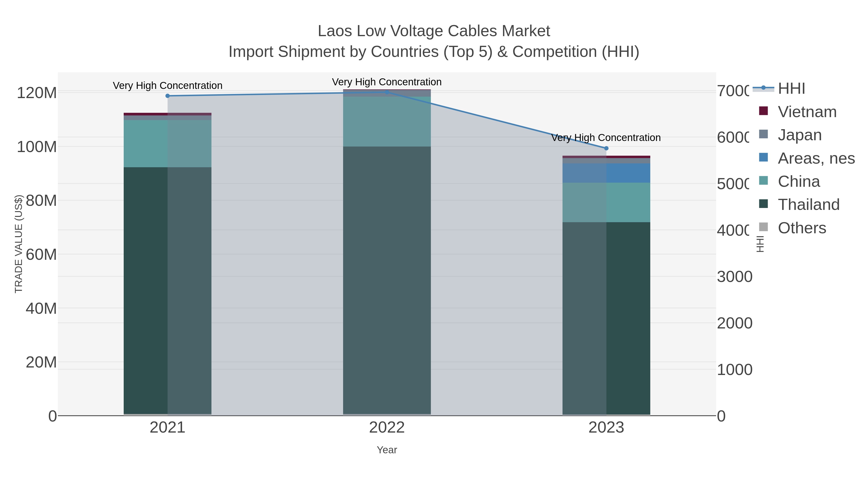This screenshot has height=488, width=868.
Task: Toggle the HHI legend entry
Action: 779,88
